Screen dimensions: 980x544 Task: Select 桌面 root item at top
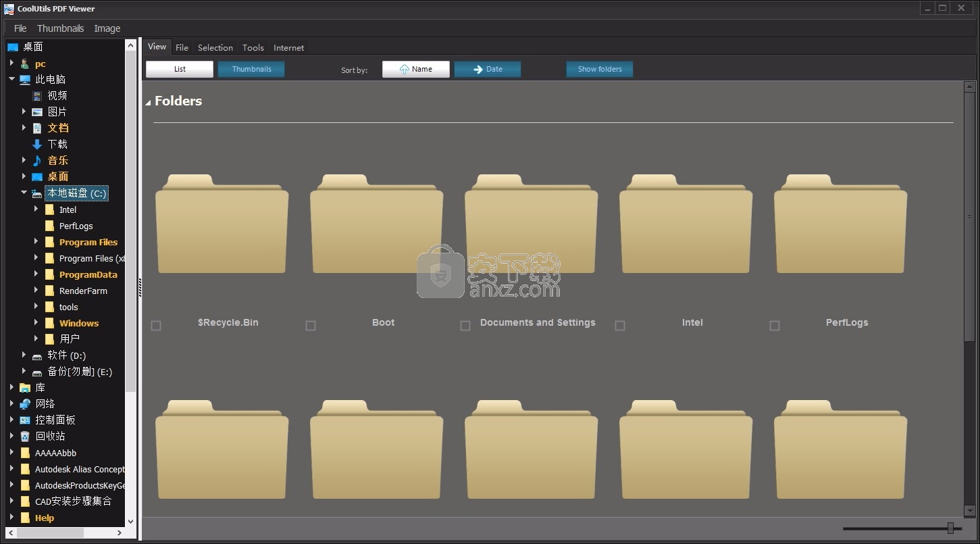33,47
